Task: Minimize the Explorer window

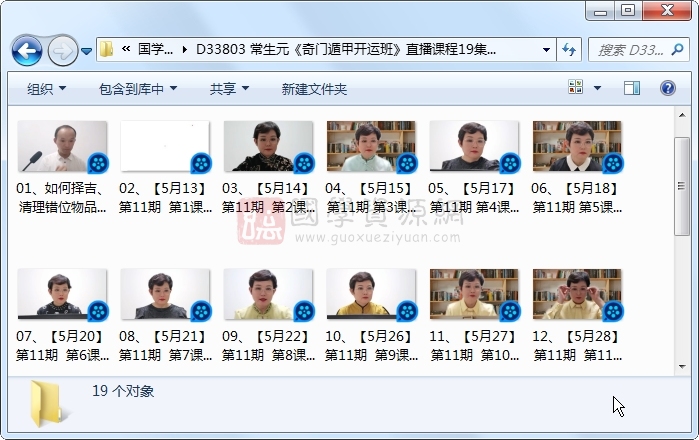Action: pos(600,11)
